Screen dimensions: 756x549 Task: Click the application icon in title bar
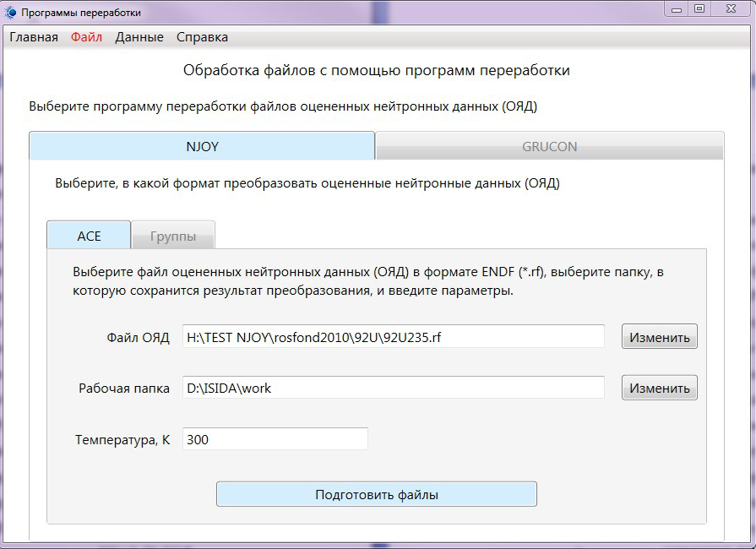(x=11, y=13)
